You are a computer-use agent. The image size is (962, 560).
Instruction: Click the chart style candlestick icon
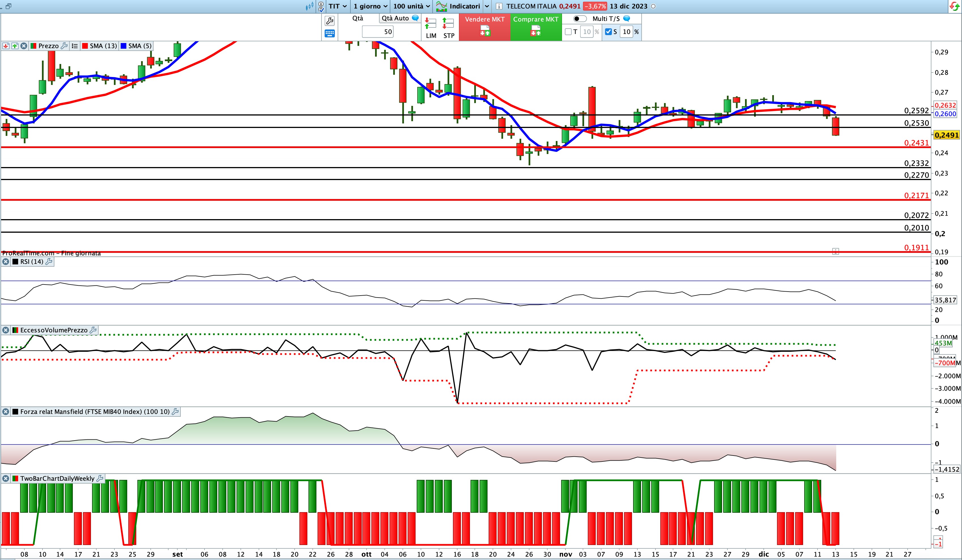click(310, 6)
